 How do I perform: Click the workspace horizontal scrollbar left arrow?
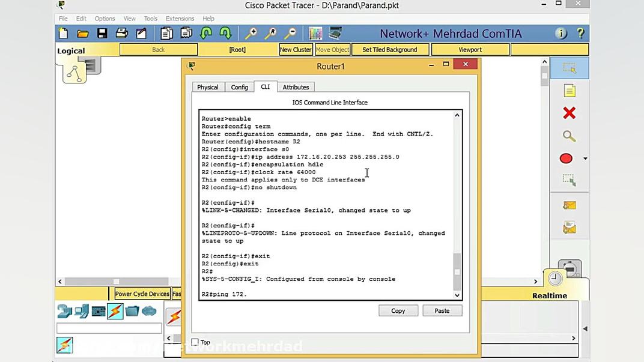click(x=60, y=282)
